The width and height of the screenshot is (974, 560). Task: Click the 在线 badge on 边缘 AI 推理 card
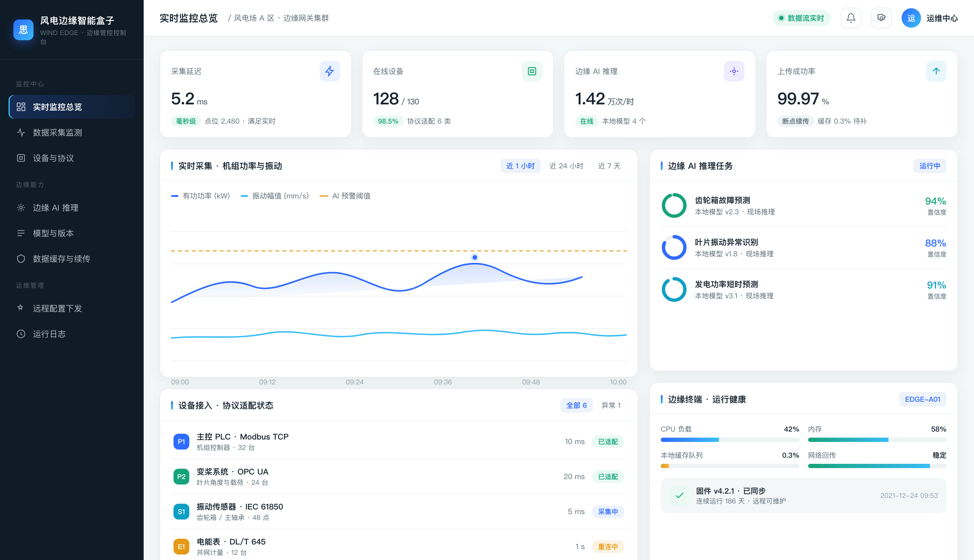[x=587, y=121]
